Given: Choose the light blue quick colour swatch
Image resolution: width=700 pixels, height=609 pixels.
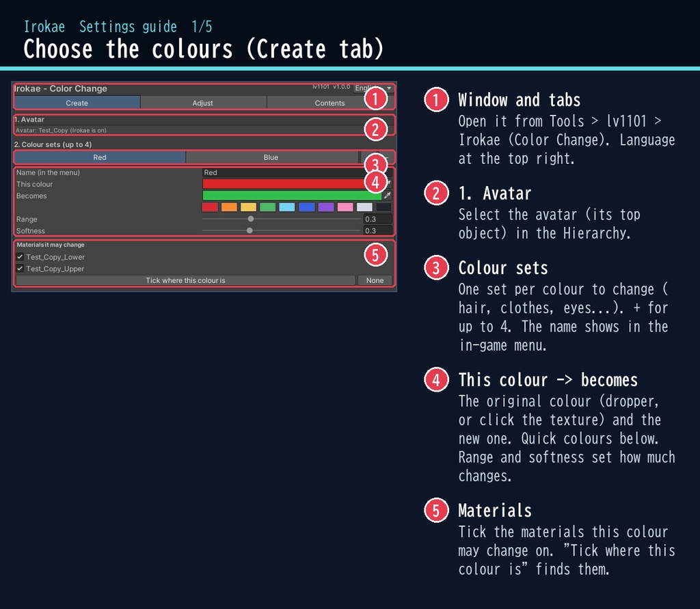Looking at the screenshot, I should click(x=287, y=207).
